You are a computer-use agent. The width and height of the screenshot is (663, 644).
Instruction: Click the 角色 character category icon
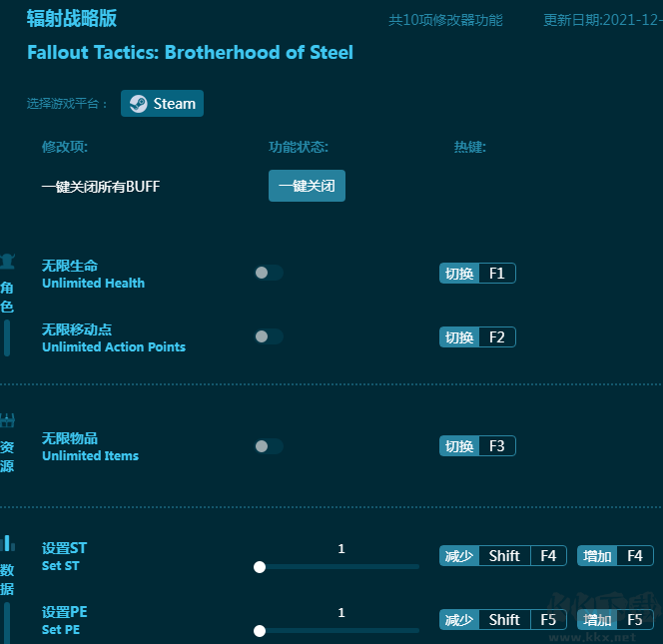pyautogui.click(x=7, y=262)
